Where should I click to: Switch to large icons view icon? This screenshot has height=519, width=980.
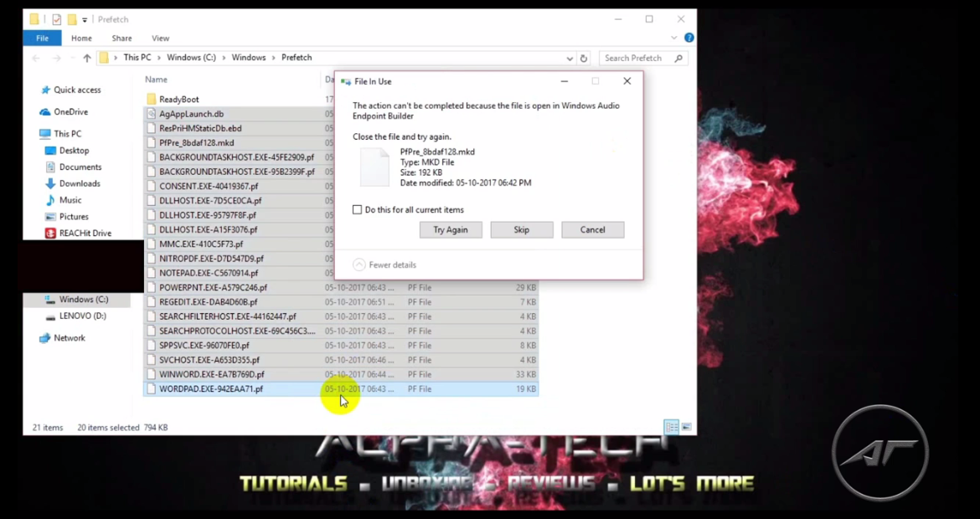(686, 427)
